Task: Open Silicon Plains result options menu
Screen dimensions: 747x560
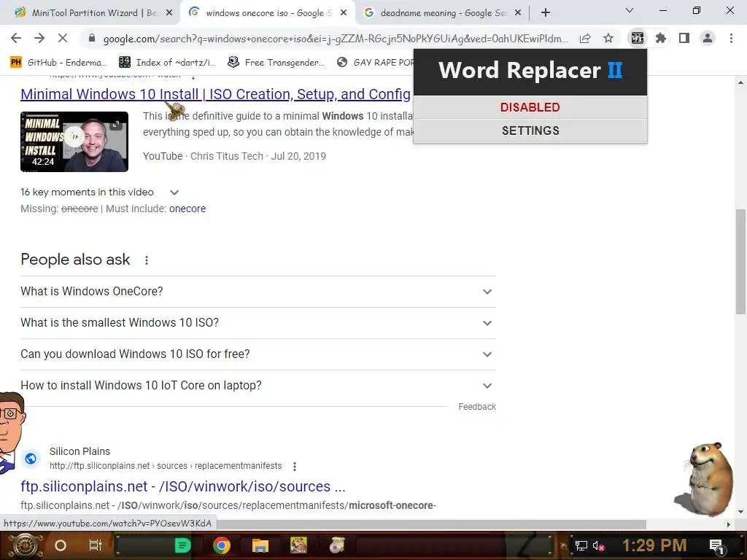Action: coord(295,466)
